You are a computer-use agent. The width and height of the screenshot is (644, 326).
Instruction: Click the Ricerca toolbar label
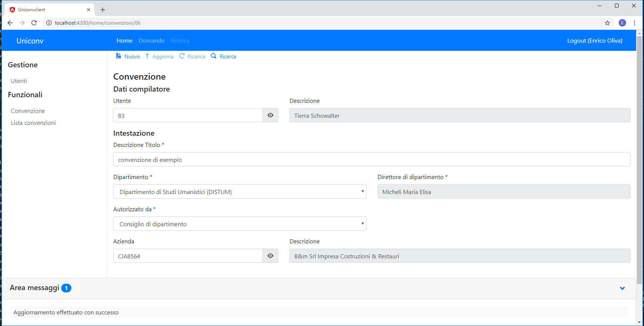228,56
